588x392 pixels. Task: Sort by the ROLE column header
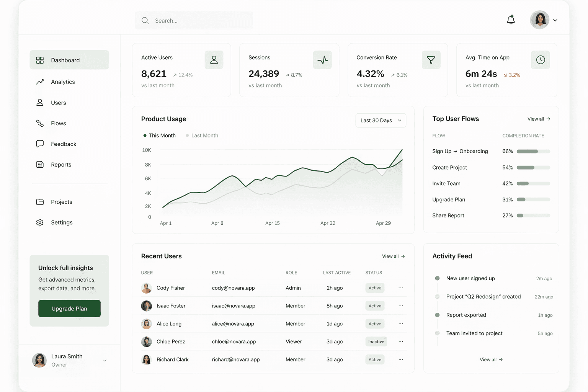click(x=291, y=273)
